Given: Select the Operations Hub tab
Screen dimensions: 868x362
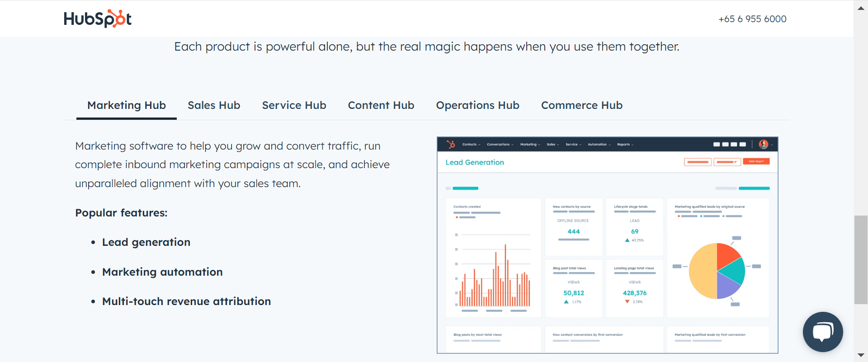Looking at the screenshot, I should tap(477, 105).
